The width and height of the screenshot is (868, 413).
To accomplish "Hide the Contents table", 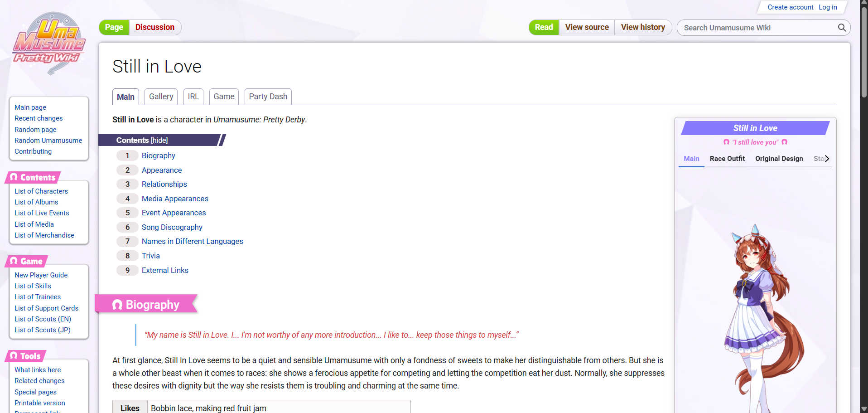I will pyautogui.click(x=159, y=141).
